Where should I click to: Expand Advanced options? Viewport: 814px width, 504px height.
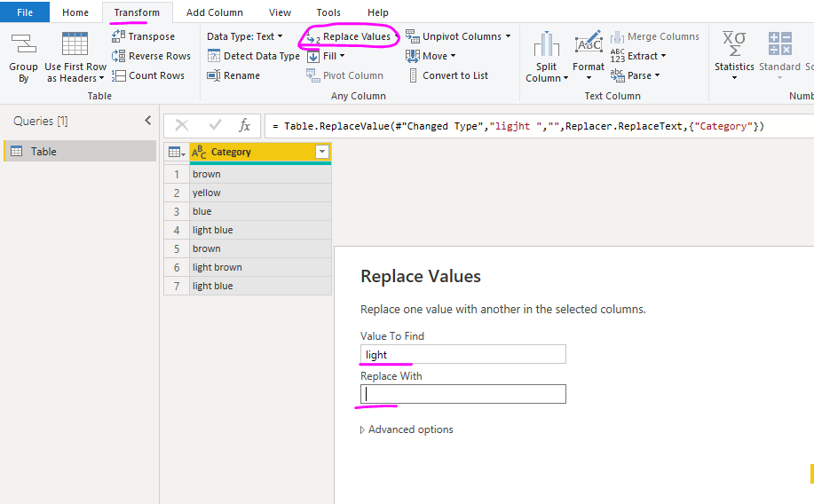(407, 429)
